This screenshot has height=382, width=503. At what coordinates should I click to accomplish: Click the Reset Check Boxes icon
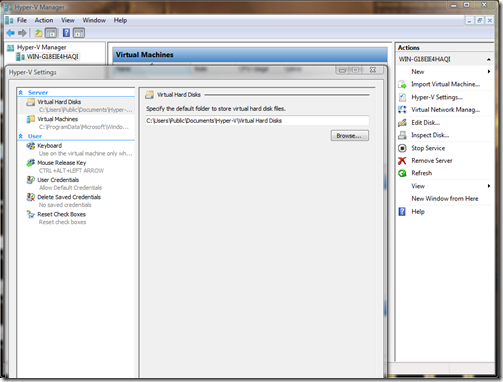31,214
